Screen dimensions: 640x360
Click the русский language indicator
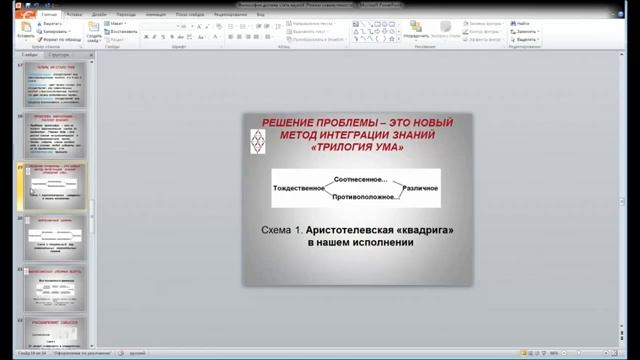138,353
